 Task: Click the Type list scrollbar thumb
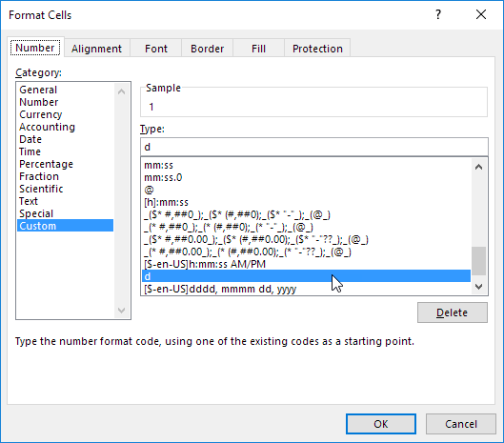coord(478,261)
